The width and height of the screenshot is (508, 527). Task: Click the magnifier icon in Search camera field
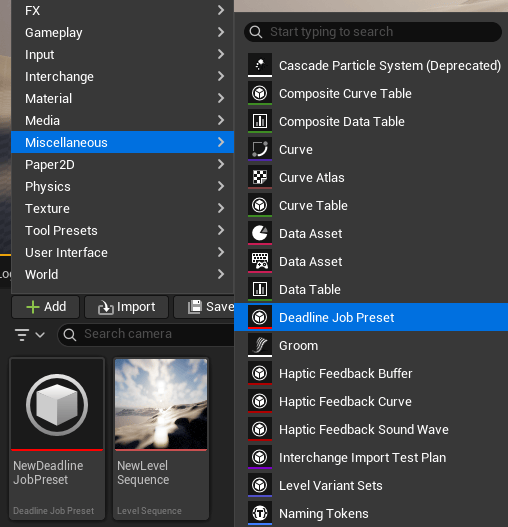70,335
